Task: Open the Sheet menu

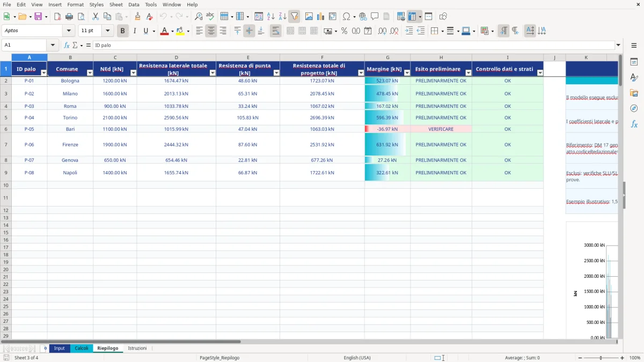Action: 116,4
